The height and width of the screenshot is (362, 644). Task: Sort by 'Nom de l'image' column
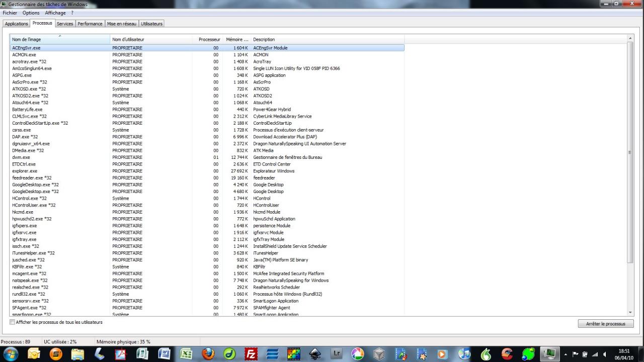(x=60, y=39)
